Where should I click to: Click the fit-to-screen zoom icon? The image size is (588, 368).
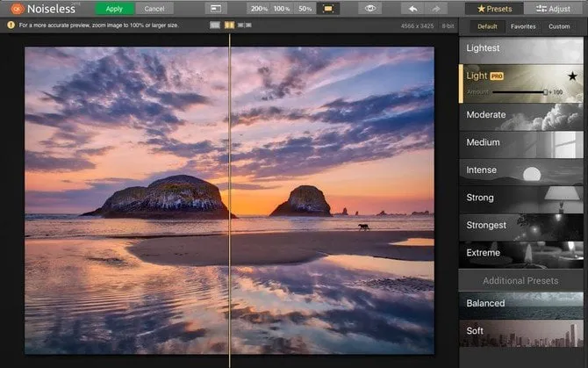tap(329, 8)
